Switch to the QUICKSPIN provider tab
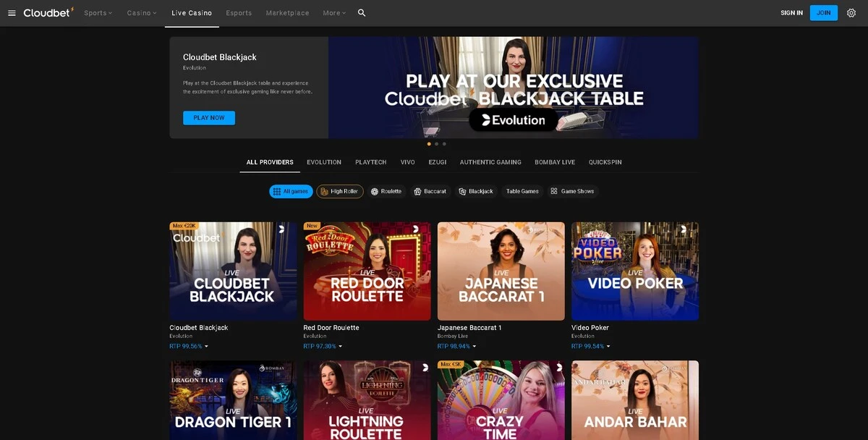The height and width of the screenshot is (440, 868). (x=605, y=162)
